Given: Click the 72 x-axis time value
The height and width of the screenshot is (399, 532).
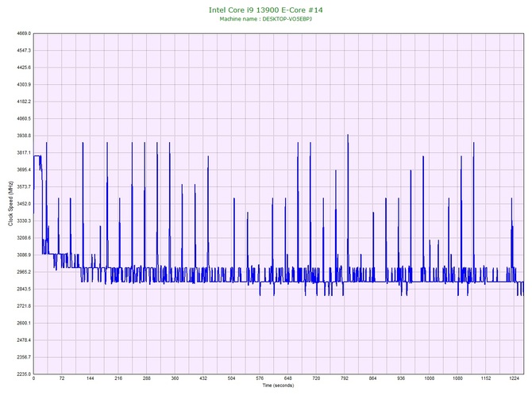Looking at the screenshot, I should point(62,378).
